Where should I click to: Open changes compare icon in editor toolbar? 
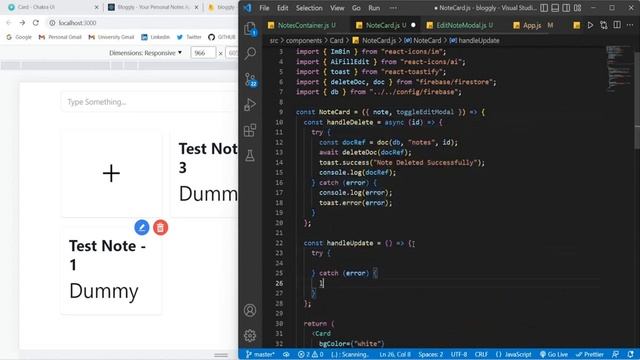604,25
